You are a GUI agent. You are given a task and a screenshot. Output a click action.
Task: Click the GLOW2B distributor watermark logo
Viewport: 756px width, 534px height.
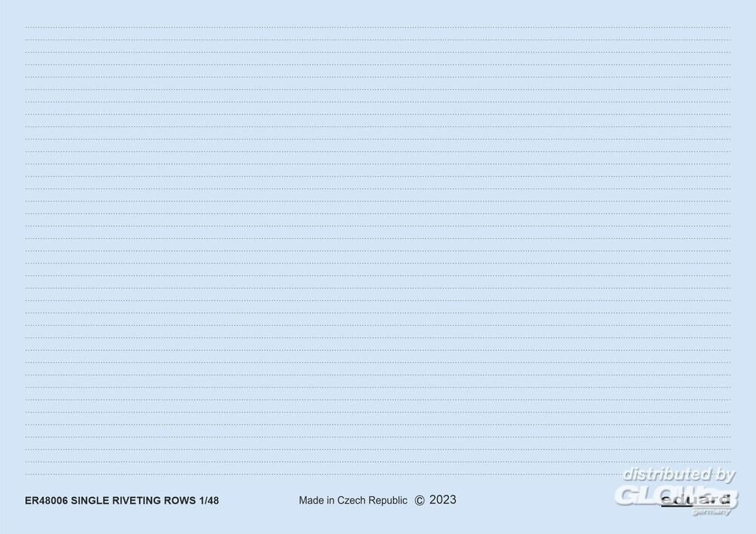(x=676, y=495)
